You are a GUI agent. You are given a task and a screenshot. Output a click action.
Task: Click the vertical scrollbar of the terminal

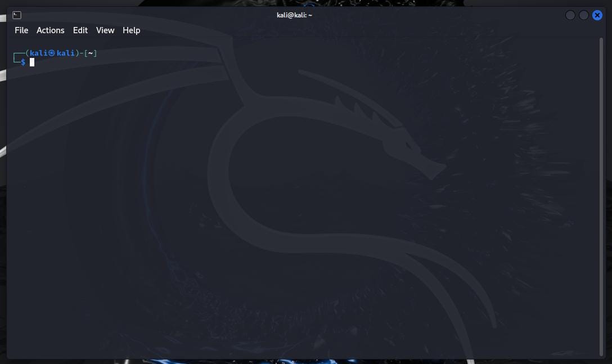601,197
